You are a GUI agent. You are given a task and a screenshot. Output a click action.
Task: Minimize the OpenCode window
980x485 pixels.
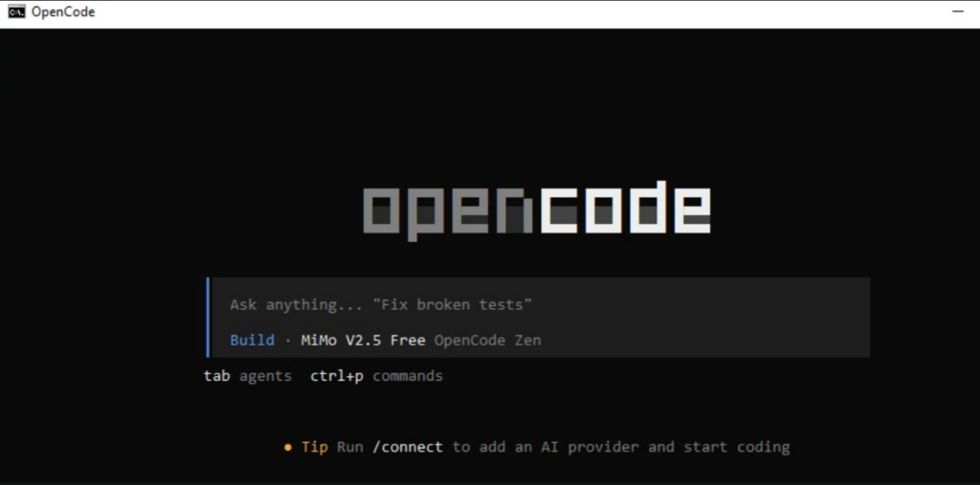(957, 11)
